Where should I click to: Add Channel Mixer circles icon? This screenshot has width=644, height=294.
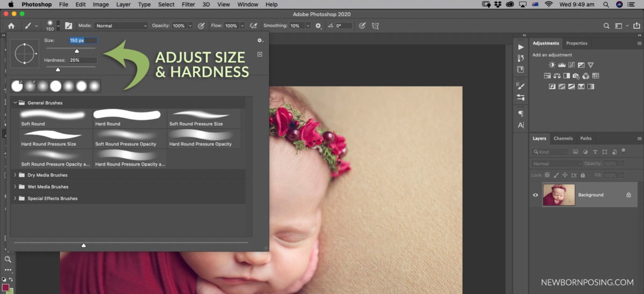coord(586,76)
